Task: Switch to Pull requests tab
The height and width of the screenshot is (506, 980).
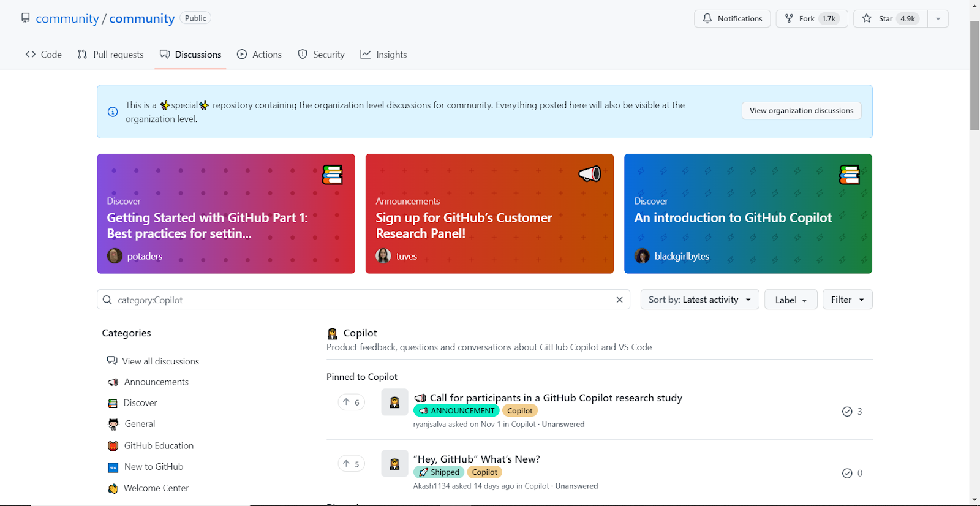Action: [110, 55]
